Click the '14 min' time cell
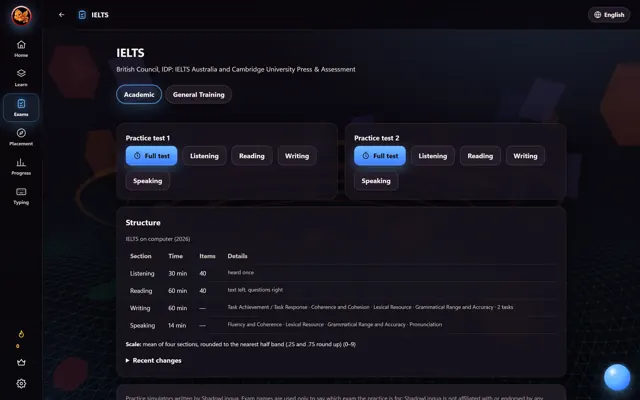The height and width of the screenshot is (400, 640). (x=177, y=325)
